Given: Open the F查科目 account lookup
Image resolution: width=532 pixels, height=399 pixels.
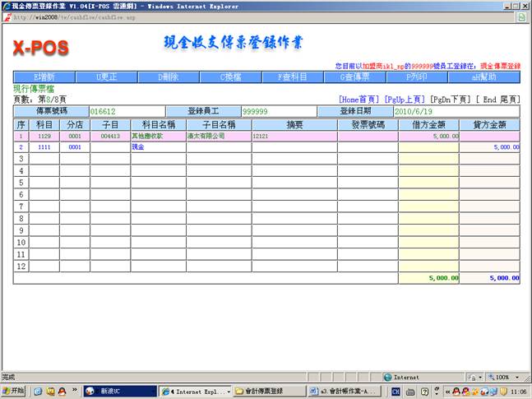Looking at the screenshot, I should point(293,77).
